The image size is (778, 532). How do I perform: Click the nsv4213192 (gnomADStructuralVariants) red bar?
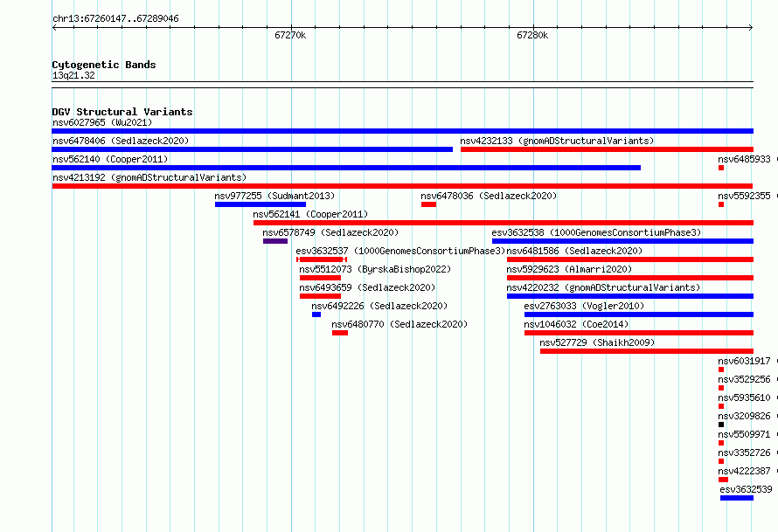[x=402, y=186]
